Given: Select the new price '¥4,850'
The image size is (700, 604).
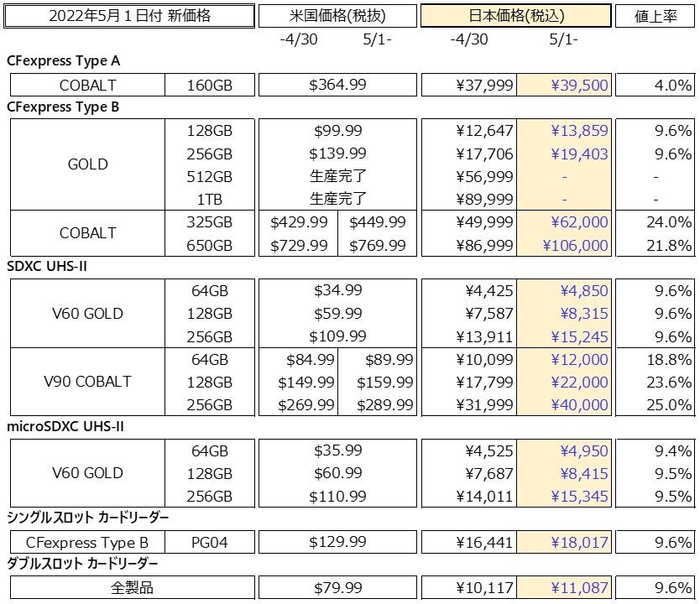Looking at the screenshot, I should point(584,291).
